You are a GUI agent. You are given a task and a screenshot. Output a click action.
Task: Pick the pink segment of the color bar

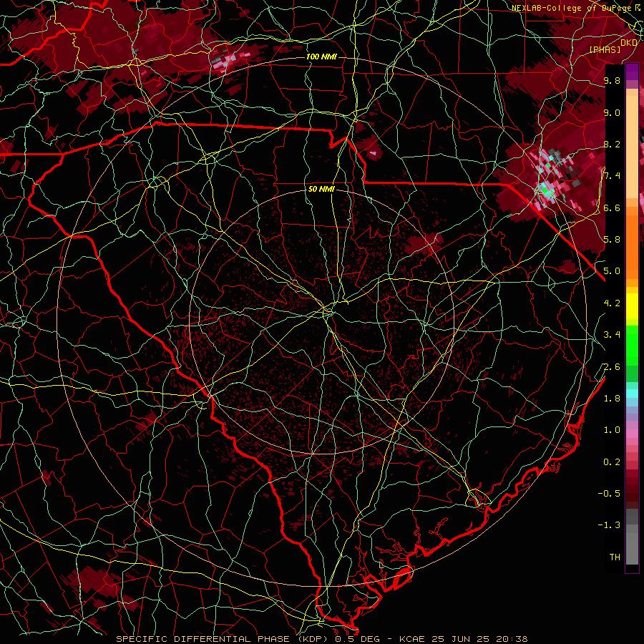point(632,434)
